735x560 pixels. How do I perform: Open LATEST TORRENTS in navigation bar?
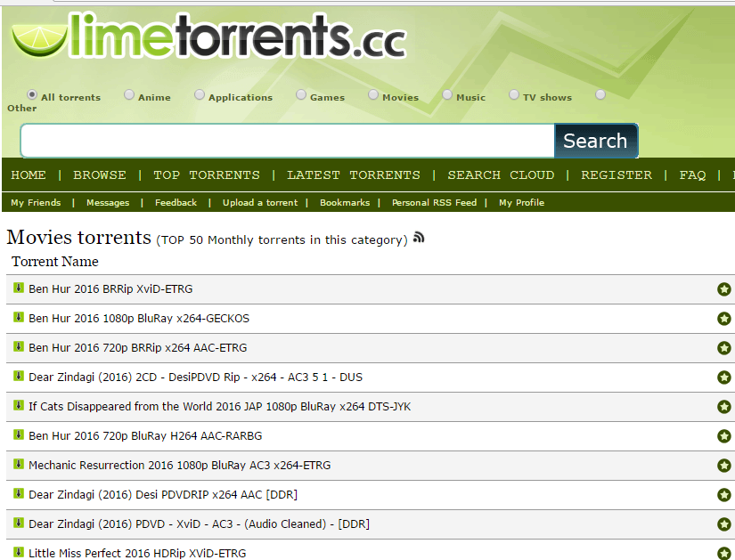coord(354,175)
